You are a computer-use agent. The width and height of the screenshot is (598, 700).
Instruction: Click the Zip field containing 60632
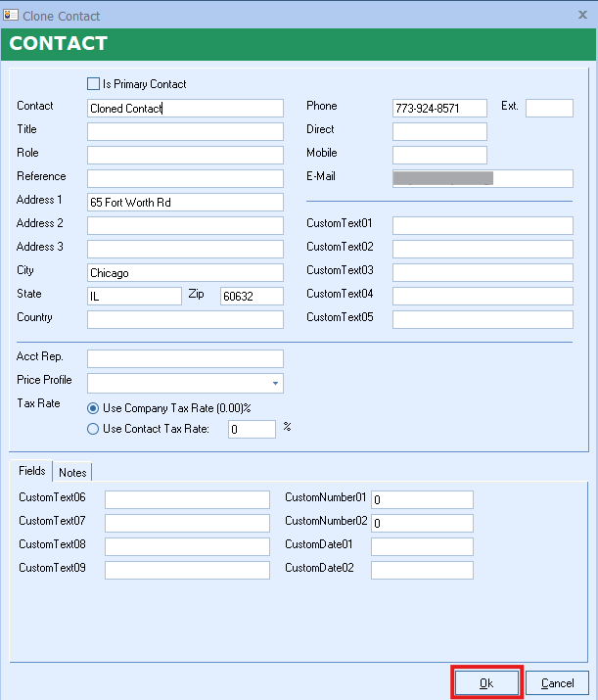[252, 296]
